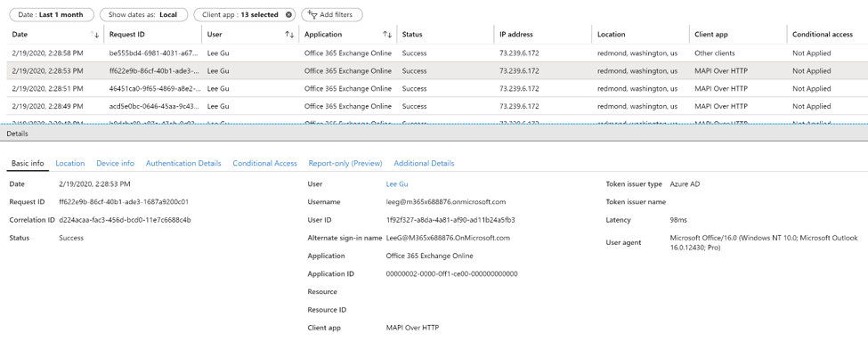Image resolution: width=868 pixels, height=342 pixels.
Task: Sort the table by the Date column arrows
Action: point(94,35)
